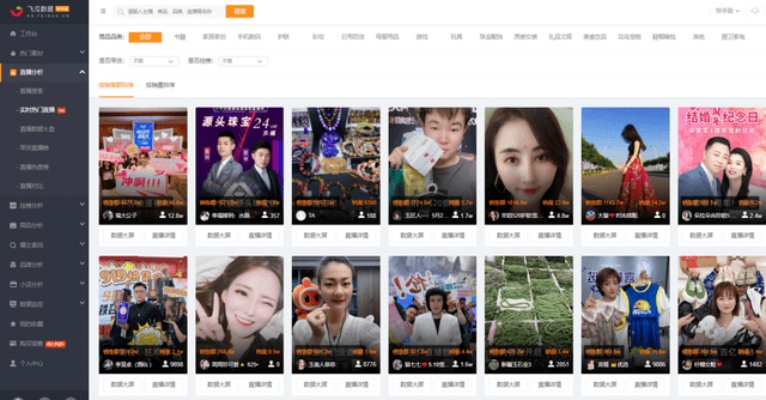
Task: Open the blue basketball jersey livestream thumbnail
Action: click(625, 315)
